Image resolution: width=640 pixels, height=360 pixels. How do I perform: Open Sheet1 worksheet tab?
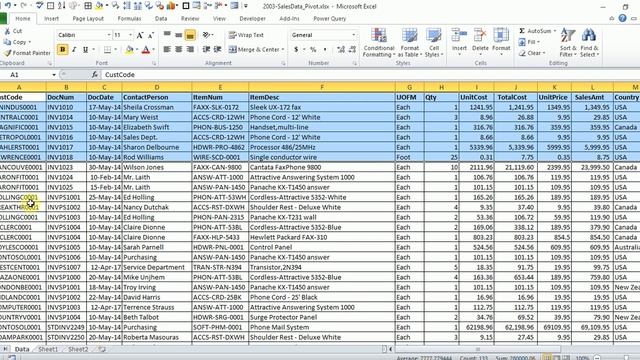(x=48, y=349)
